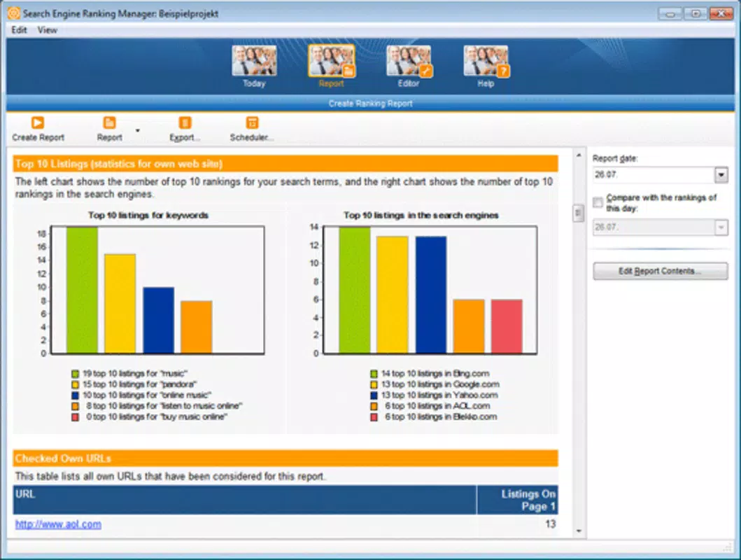Maximize the Search Engine Ranking Manager window
741x560 pixels.
click(696, 14)
